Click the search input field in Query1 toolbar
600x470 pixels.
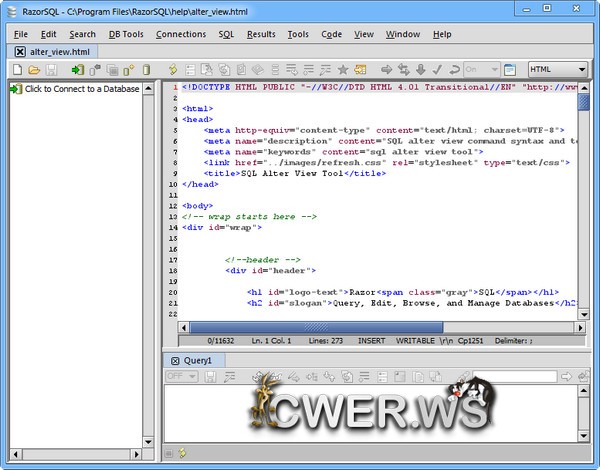515,377
